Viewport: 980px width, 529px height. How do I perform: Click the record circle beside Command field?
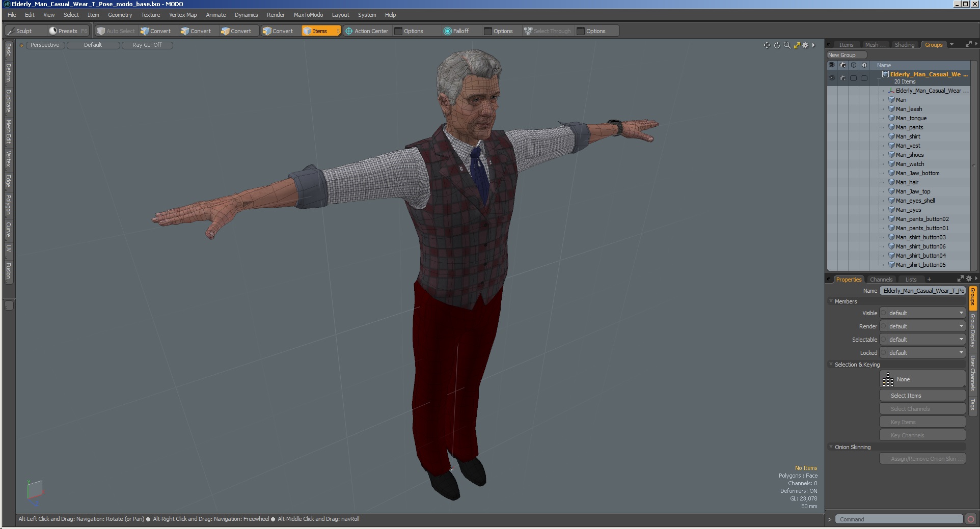971,519
